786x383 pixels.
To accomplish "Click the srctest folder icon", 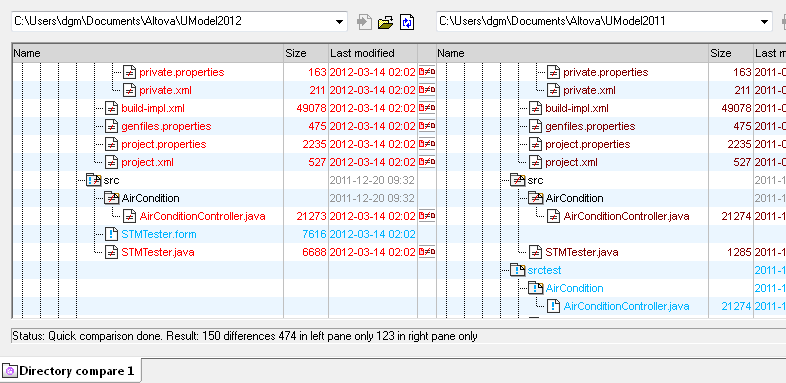I will coord(518,270).
